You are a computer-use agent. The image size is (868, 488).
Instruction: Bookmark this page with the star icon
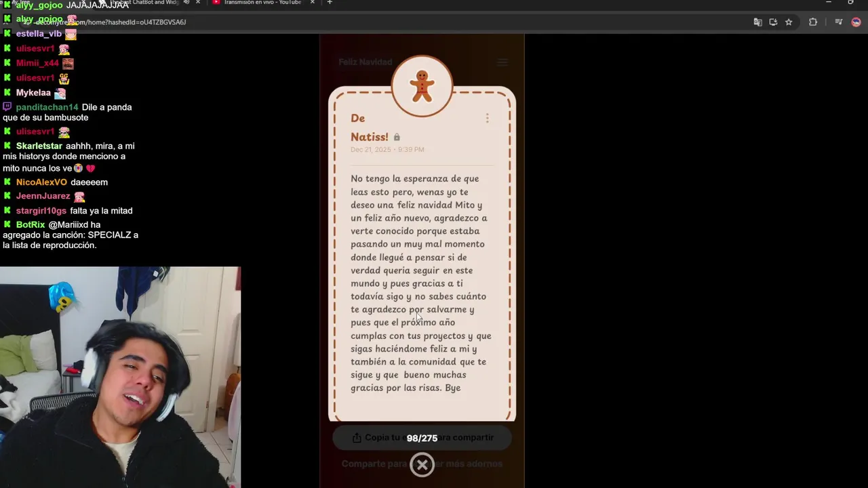click(x=789, y=22)
